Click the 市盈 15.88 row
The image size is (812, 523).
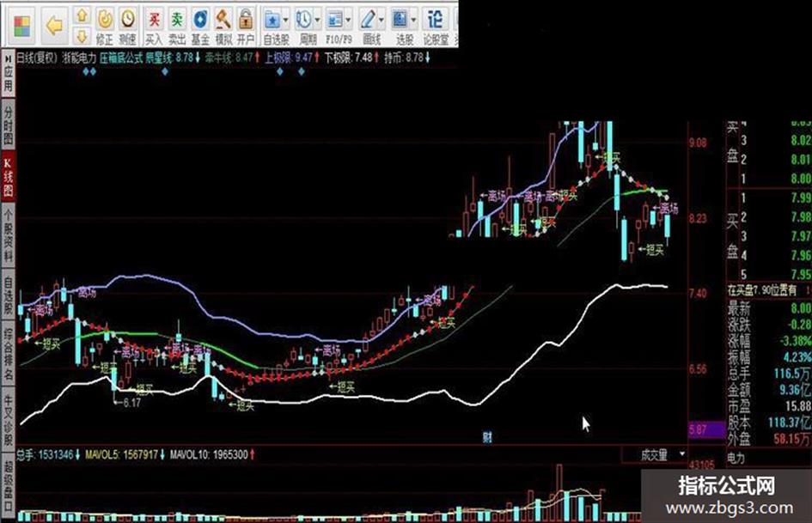[x=769, y=405]
